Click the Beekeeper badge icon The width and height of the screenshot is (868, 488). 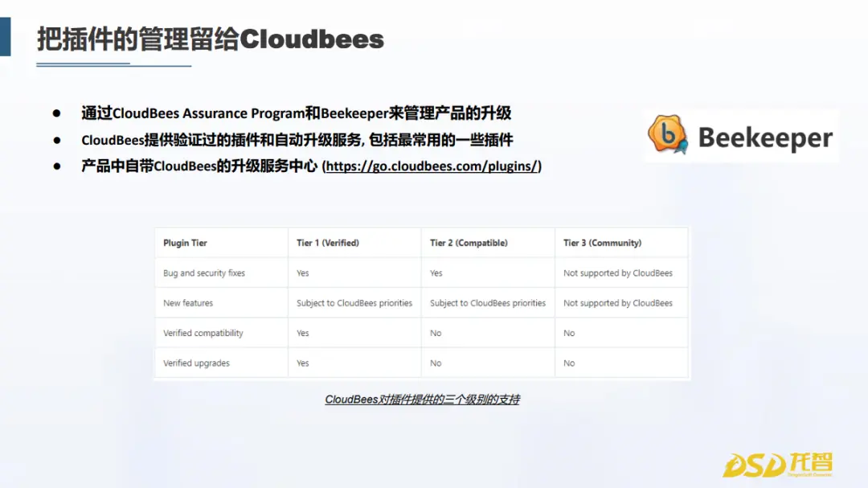668,134
